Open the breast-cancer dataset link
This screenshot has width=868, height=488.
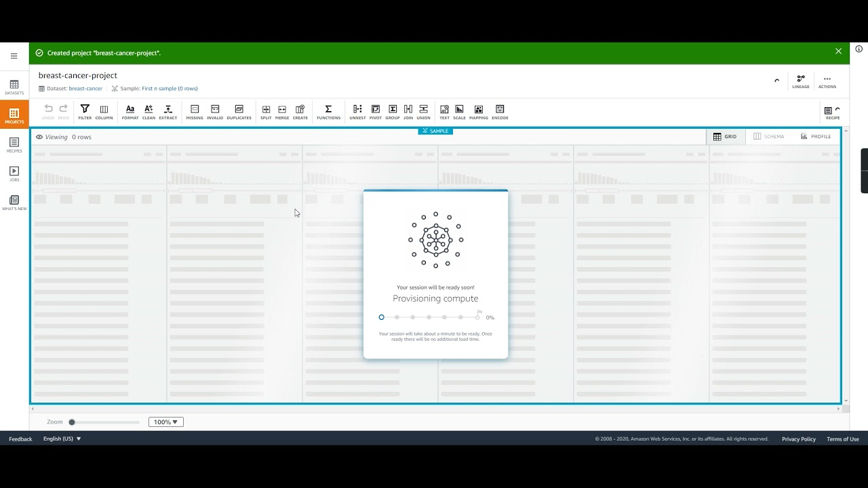click(85, 89)
